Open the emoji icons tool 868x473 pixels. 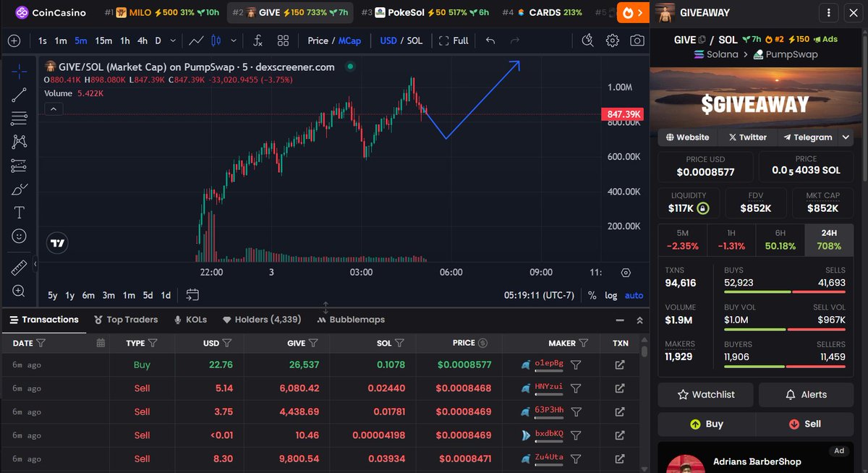[x=19, y=236]
